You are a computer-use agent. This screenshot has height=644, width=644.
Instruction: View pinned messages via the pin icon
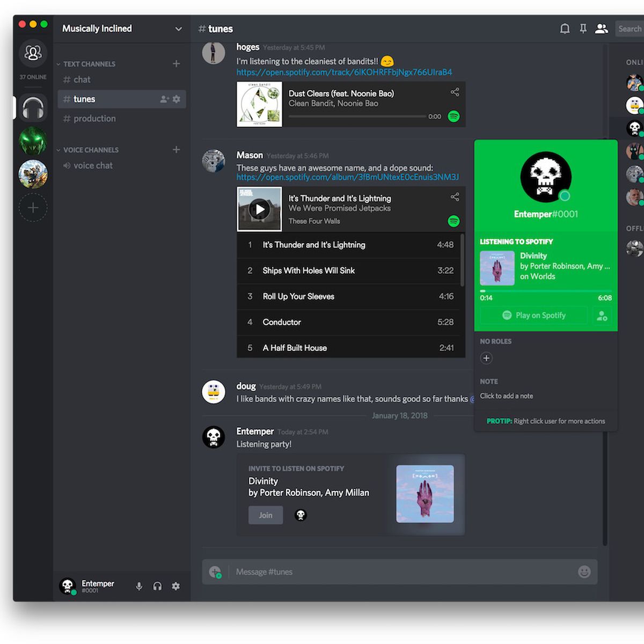coord(583,28)
